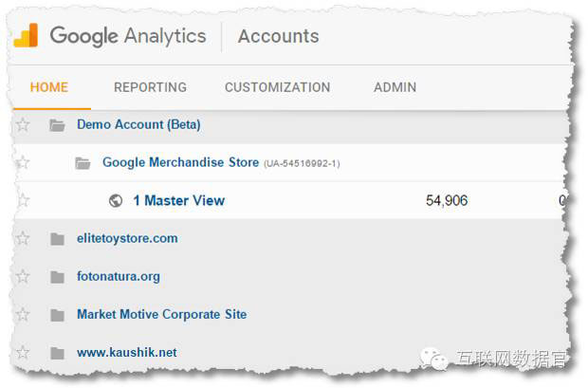This screenshot has height=388, width=588.
Task: Click the globe icon beside Master View
Action: (116, 200)
